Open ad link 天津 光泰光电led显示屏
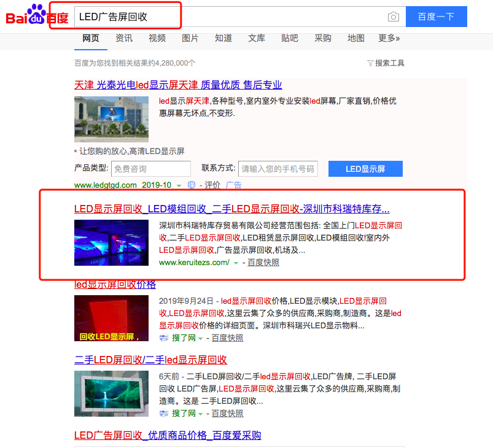The width and height of the screenshot is (493, 448). click(178, 85)
